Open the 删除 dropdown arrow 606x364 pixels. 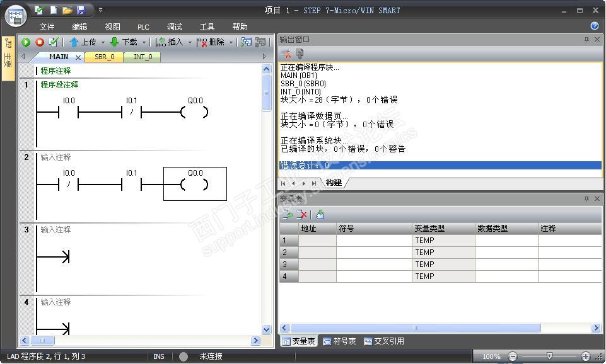pos(231,42)
